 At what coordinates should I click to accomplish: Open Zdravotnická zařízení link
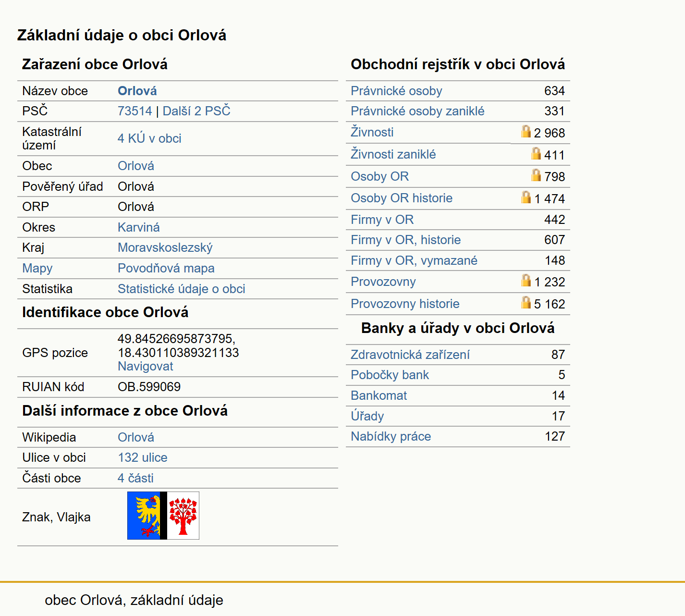(x=410, y=355)
